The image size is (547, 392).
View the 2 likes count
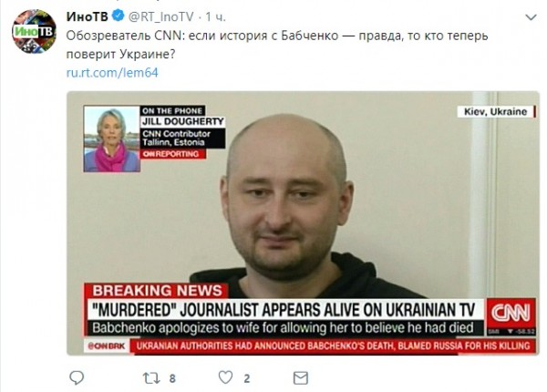[247, 378]
